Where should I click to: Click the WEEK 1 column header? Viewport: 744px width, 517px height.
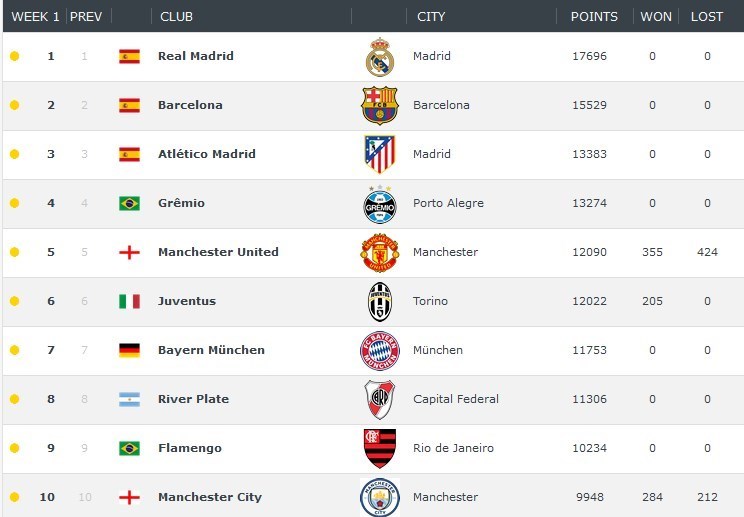pos(36,17)
